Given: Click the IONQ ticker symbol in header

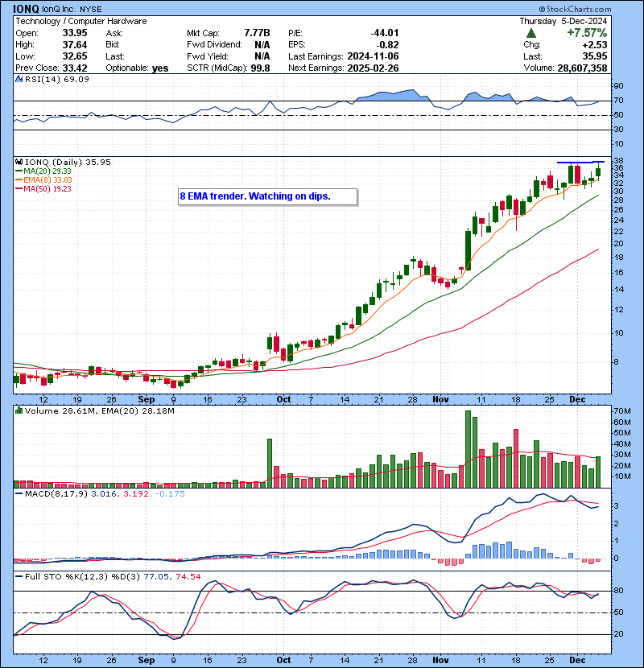Looking at the screenshot, I should click(26, 9).
